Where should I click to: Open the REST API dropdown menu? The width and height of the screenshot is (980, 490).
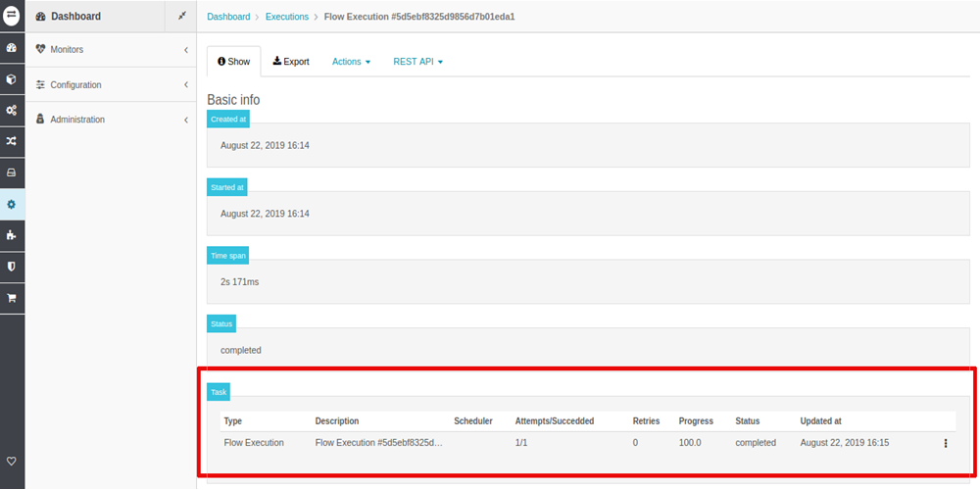(x=418, y=61)
